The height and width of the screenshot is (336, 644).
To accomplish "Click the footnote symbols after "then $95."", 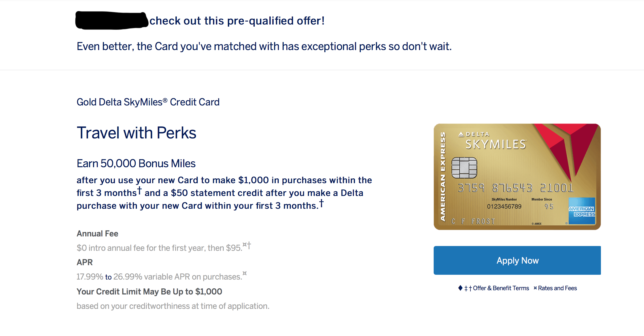I will tap(247, 245).
